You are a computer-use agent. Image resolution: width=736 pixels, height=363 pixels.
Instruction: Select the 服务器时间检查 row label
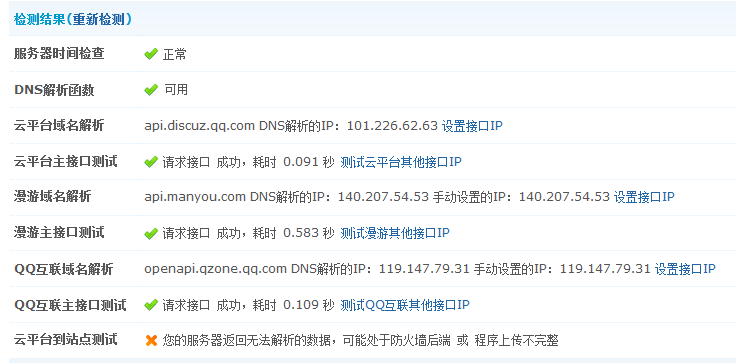coord(59,54)
